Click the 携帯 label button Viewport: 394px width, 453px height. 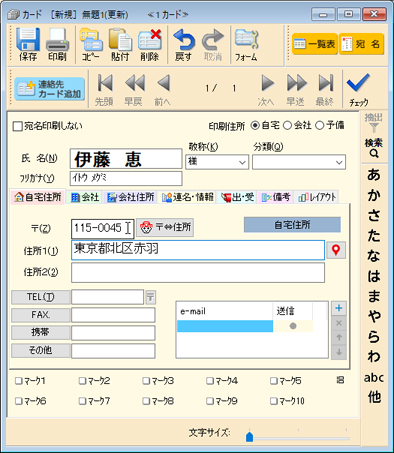pyautogui.click(x=41, y=332)
